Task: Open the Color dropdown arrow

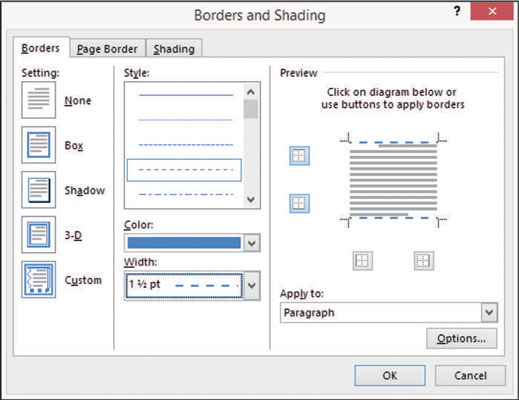Action: 252,243
